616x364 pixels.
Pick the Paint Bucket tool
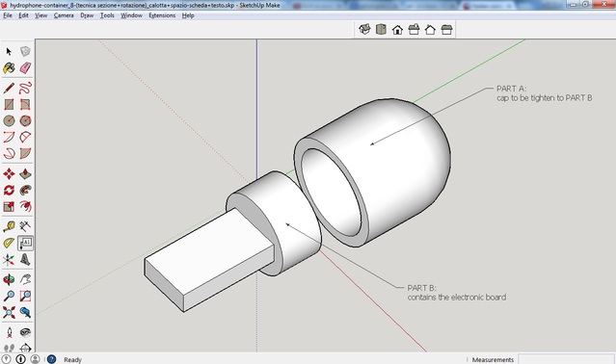click(x=9, y=67)
